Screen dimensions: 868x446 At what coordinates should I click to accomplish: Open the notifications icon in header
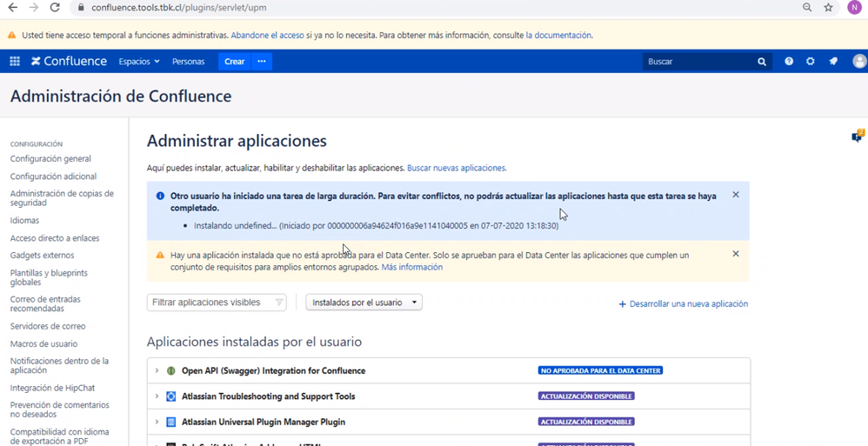coord(833,62)
